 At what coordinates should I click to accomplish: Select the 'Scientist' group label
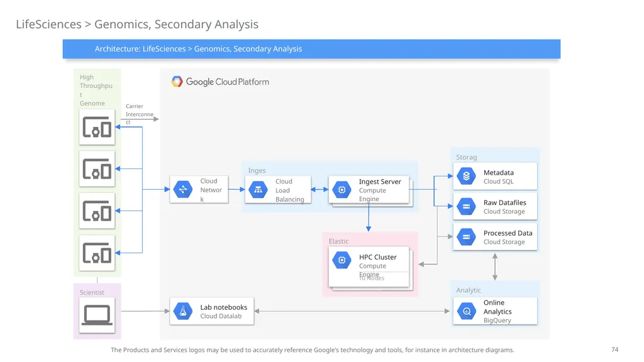coord(92,292)
